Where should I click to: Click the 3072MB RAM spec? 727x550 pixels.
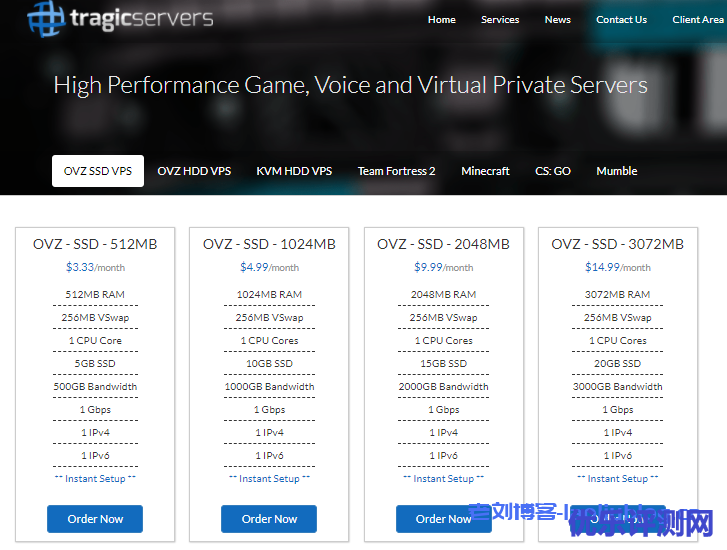[x=618, y=294]
